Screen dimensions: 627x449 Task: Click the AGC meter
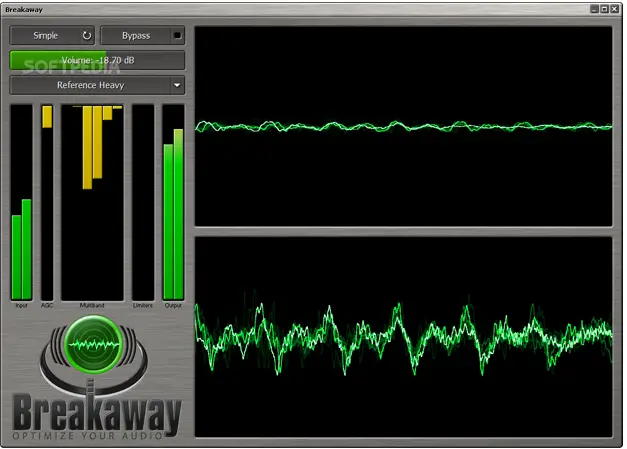coord(47,202)
